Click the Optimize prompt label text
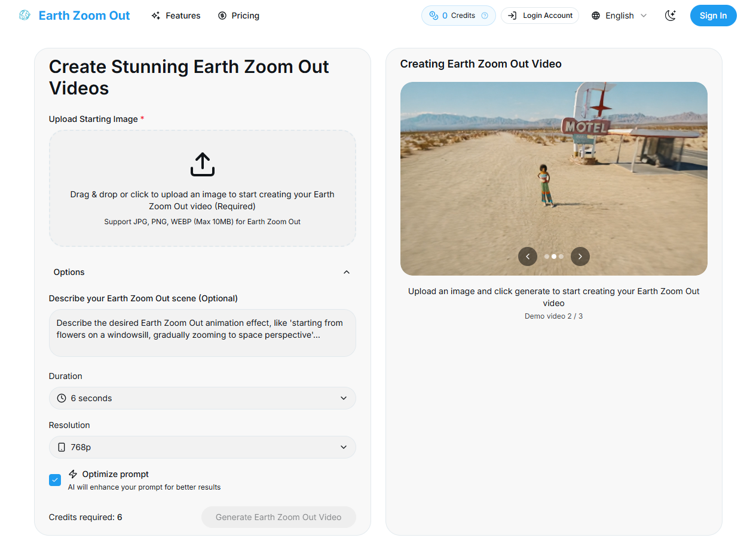This screenshot has width=756, height=547. pos(115,474)
